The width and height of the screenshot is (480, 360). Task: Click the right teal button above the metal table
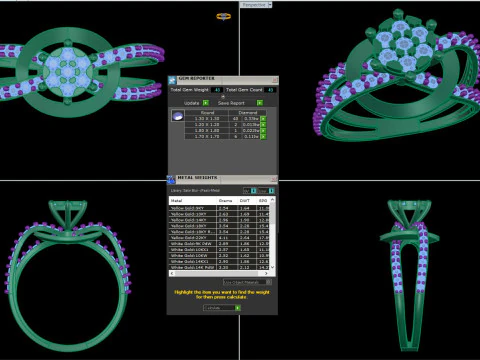click(271, 191)
